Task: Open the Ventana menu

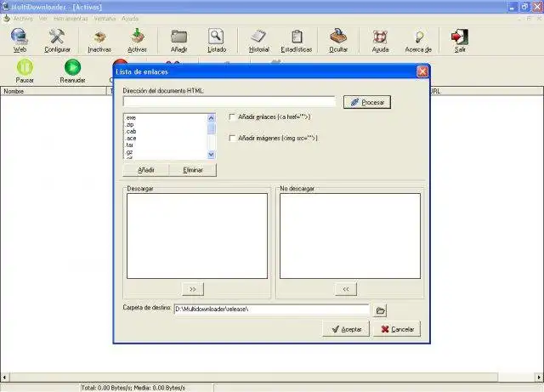Action: coord(105,19)
